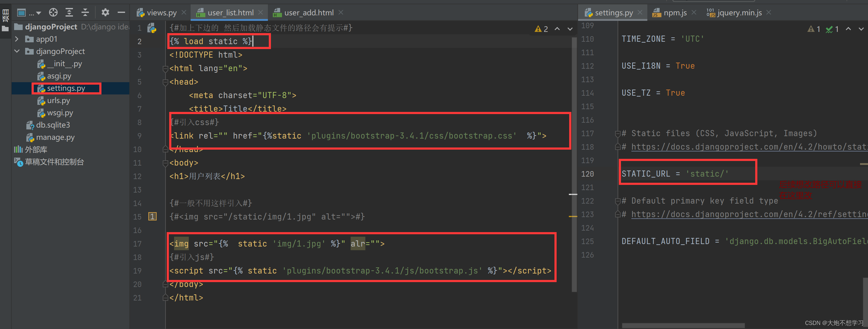Click the Collapse All toolbar icon
This screenshot has height=329, width=868.
pos(86,13)
